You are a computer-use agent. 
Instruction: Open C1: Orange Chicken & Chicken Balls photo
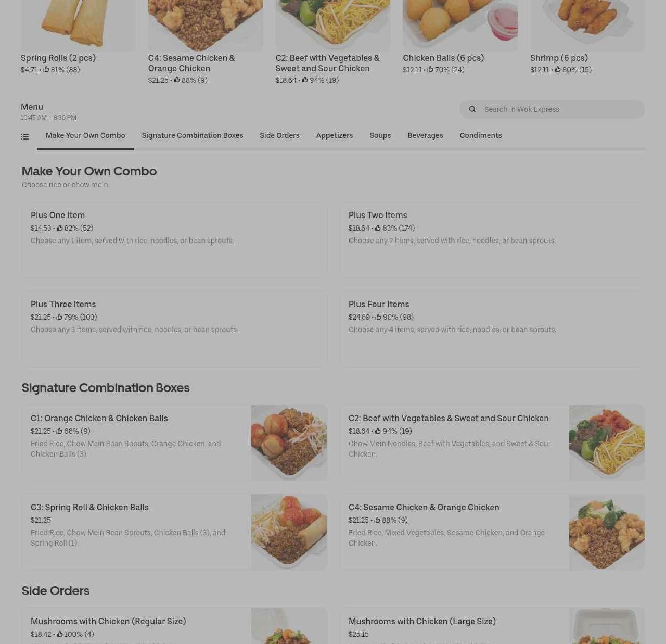289,443
